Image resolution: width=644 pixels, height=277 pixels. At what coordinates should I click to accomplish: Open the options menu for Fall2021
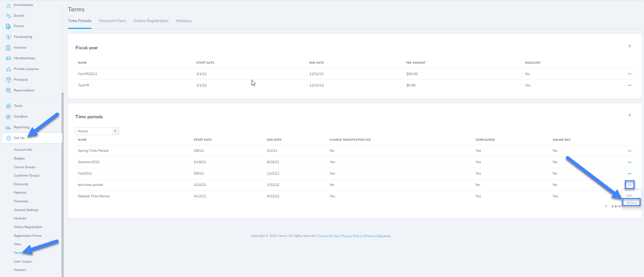pos(630,174)
